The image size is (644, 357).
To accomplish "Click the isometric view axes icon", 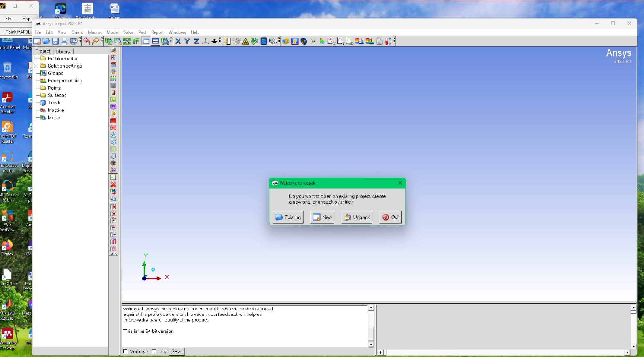I will [205, 41].
